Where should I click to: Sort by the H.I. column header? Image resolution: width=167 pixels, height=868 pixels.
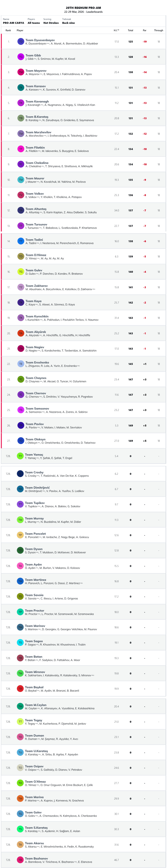click(x=116, y=30)
